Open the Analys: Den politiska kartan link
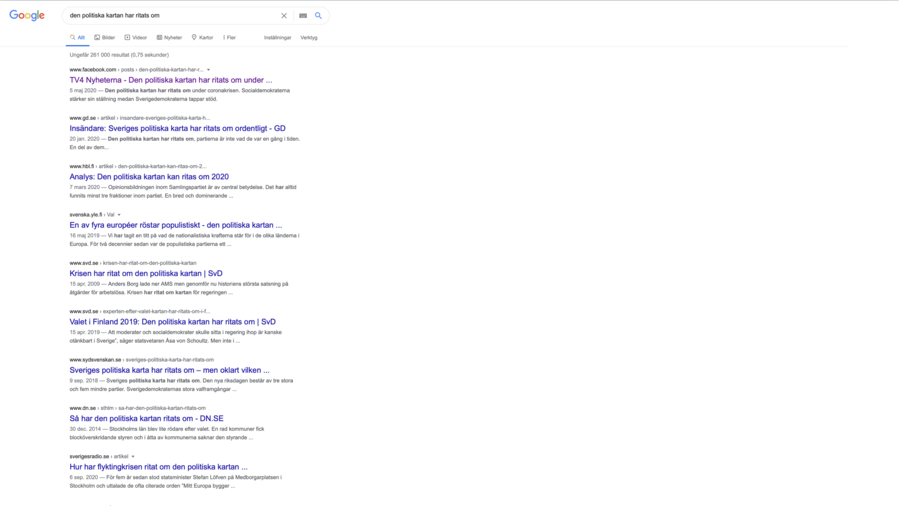Viewport: 899px width, 506px height. pyautogui.click(x=149, y=177)
